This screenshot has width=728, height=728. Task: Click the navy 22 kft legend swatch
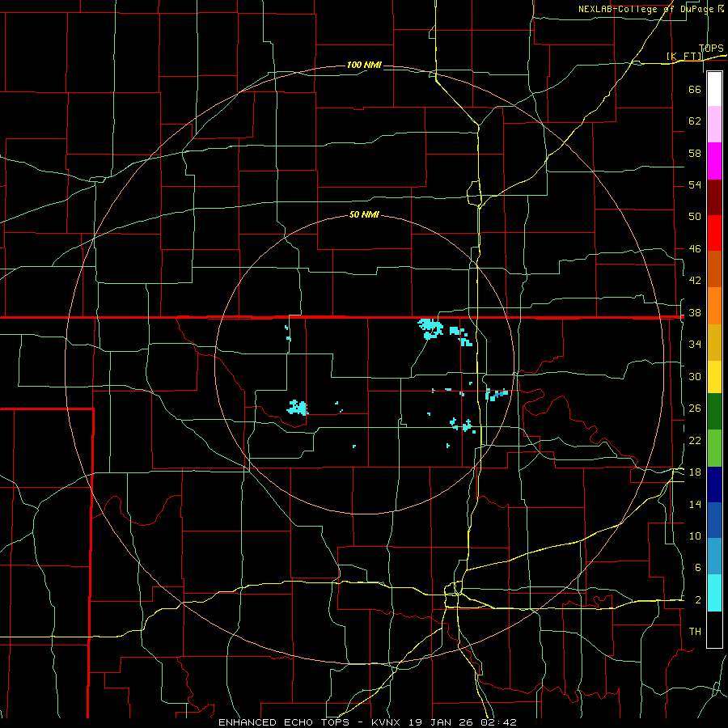pyautogui.click(x=714, y=485)
